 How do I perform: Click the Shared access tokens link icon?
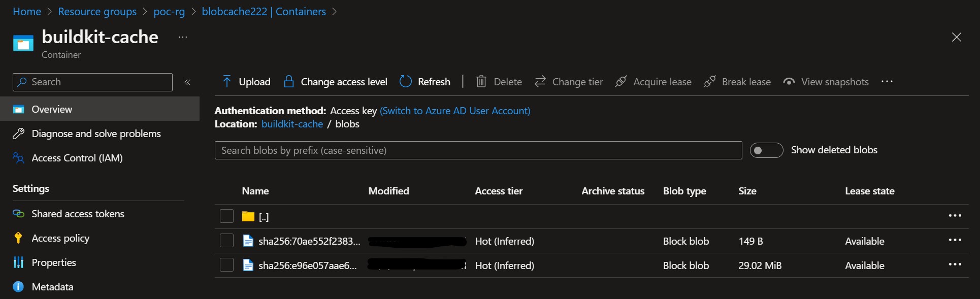pyautogui.click(x=19, y=214)
